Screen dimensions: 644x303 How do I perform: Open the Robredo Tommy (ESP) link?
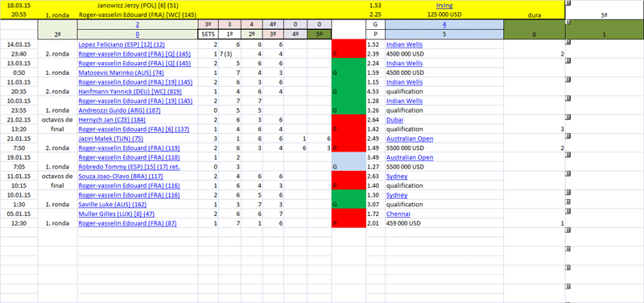(130, 168)
